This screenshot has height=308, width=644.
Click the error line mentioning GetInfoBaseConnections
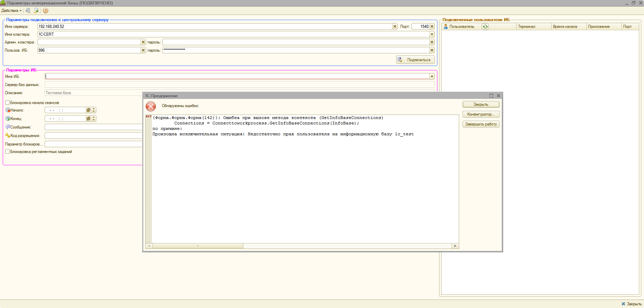tap(268, 118)
